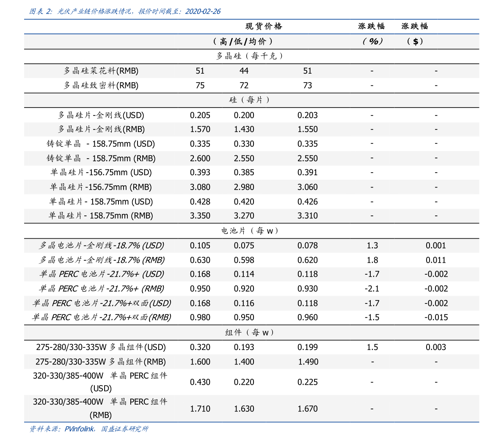
Task: Click 多晶电池片-金刚线-18.7% (USD) row label
Action: (102, 245)
